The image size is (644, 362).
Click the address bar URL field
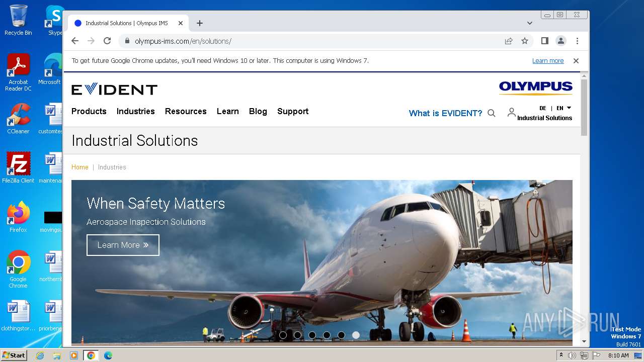coord(312,41)
